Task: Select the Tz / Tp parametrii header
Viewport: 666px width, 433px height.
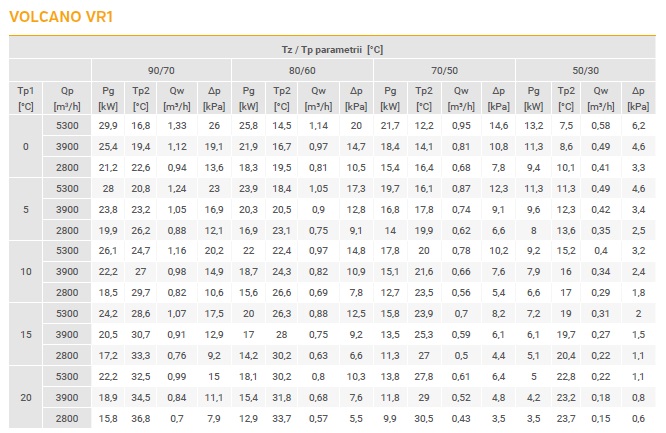Action: (x=332, y=49)
